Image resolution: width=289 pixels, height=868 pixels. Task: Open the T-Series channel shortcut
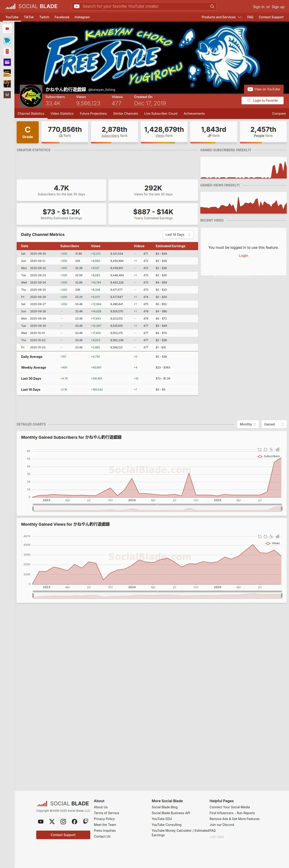pos(7,51)
